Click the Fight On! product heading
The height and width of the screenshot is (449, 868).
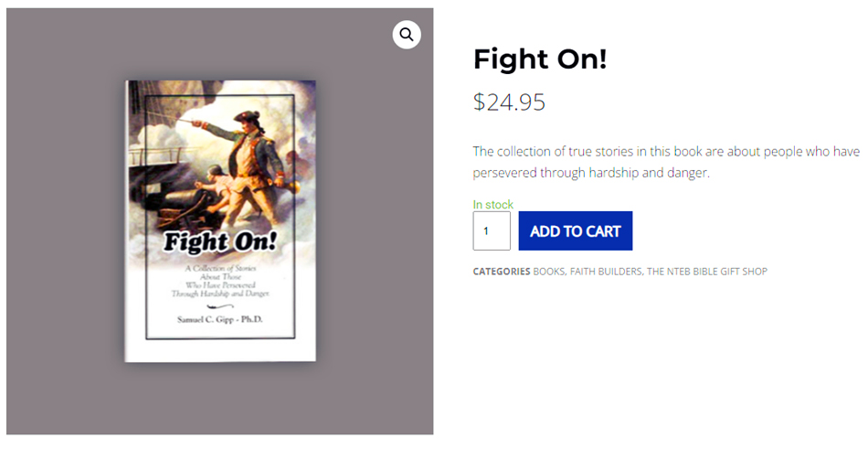coord(540,60)
